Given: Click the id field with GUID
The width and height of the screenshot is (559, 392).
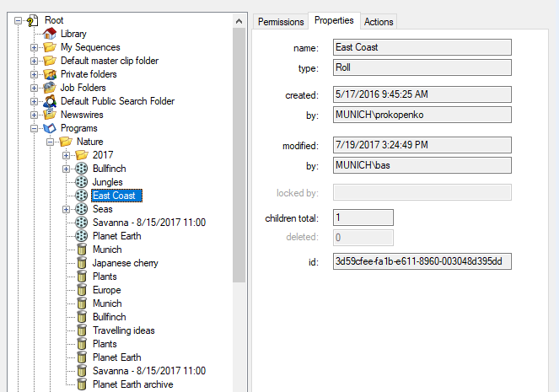Looking at the screenshot, I should tap(422, 261).
